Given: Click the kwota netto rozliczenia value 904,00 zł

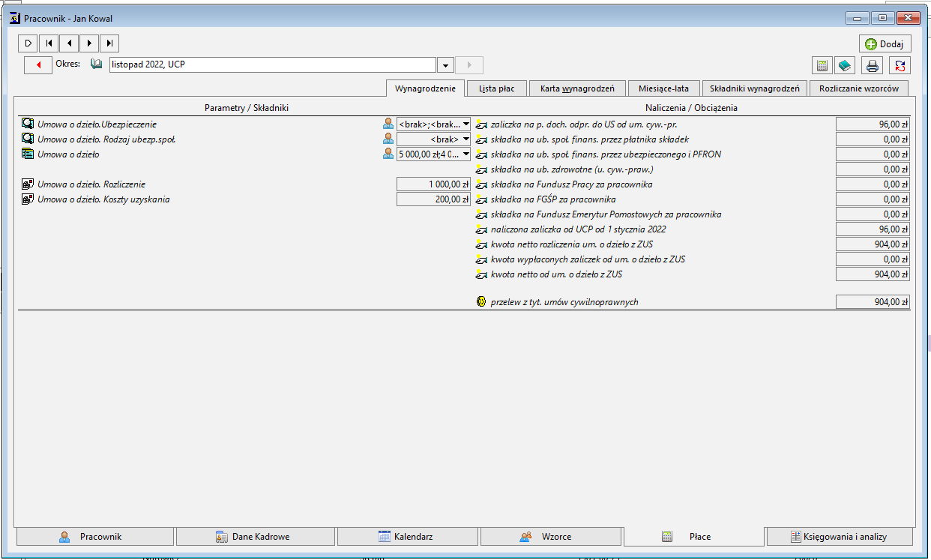Looking at the screenshot, I should (873, 244).
